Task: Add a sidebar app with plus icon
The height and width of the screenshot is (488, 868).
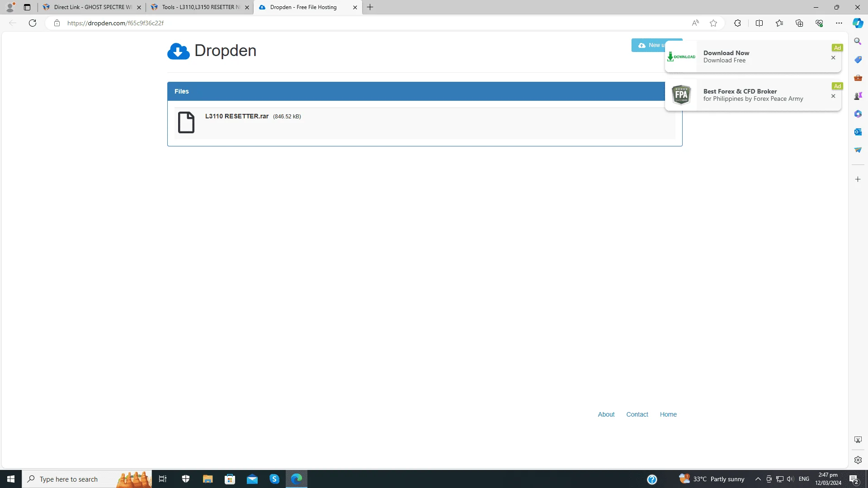Action: 858,179
